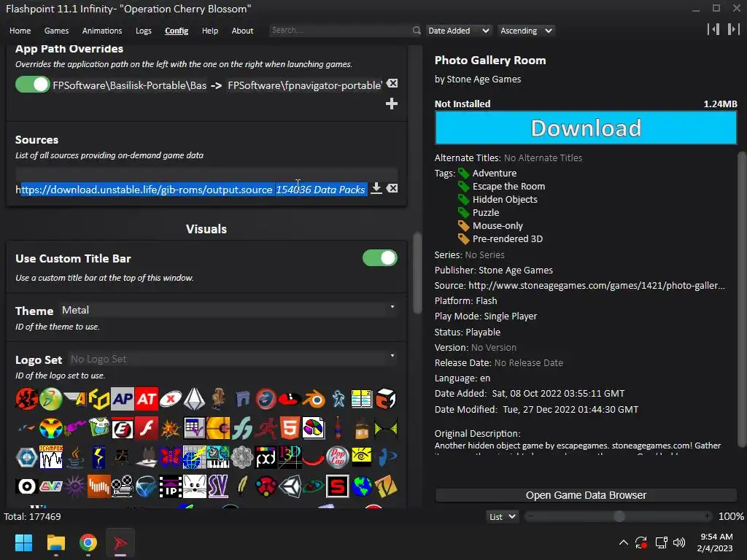This screenshot has width=747, height=560.
Task: Go to the Home tab
Action: point(20,31)
